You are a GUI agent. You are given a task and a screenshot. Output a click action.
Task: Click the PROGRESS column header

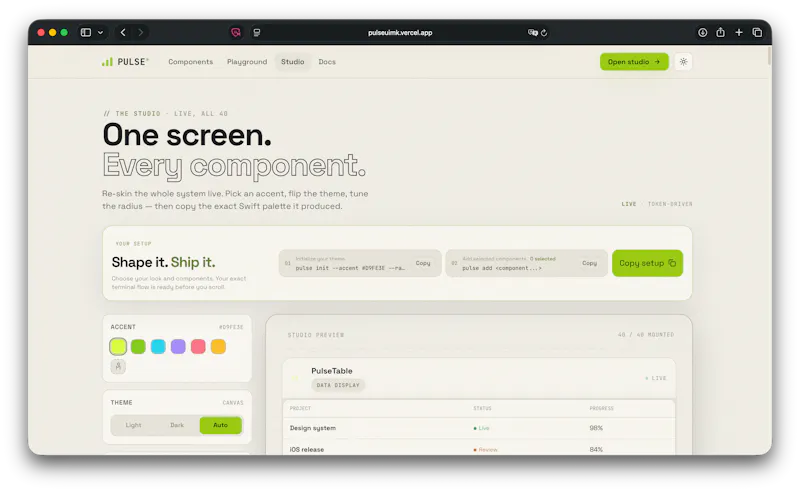(x=602, y=408)
